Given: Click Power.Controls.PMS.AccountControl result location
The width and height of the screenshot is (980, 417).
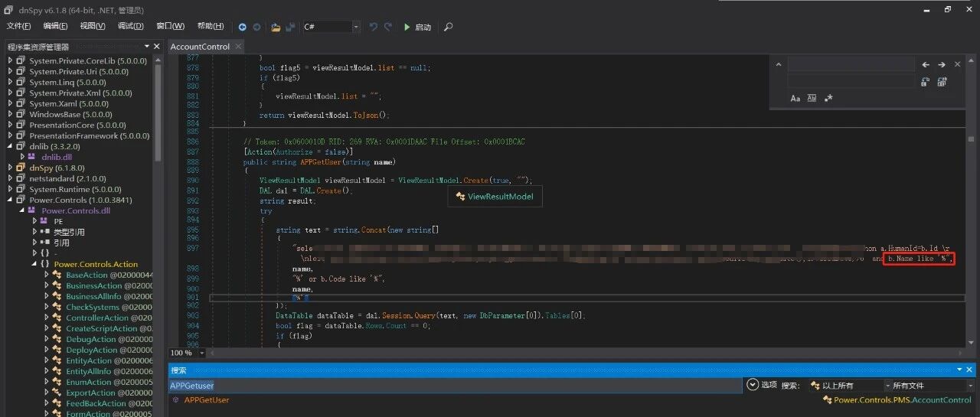Looking at the screenshot, I should [902, 400].
